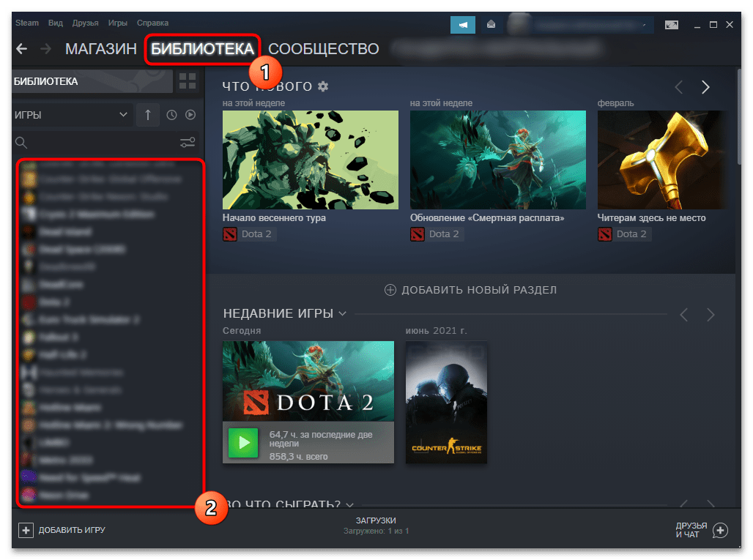Switch to МАГАЗИН tab

[101, 49]
